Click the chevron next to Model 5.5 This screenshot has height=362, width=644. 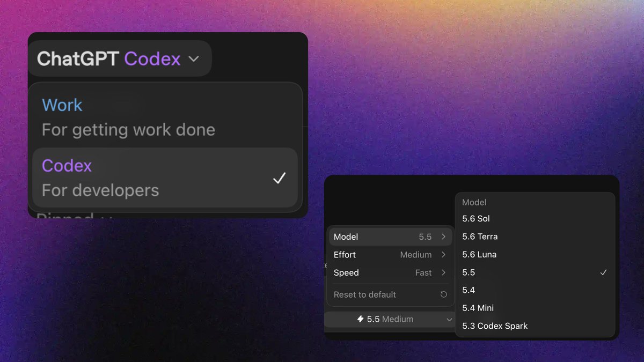443,237
